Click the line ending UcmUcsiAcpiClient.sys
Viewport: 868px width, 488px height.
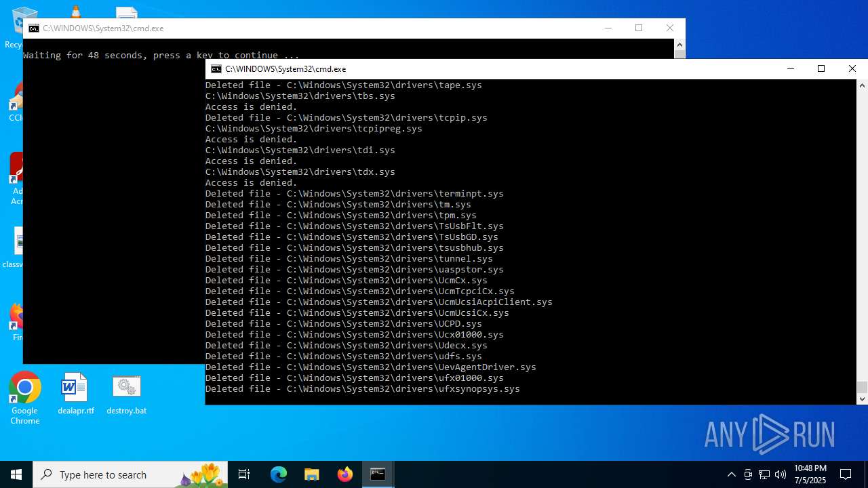[x=379, y=302]
